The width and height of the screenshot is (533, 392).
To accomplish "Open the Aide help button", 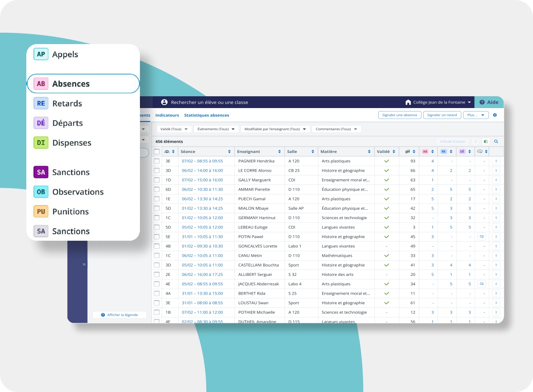I will pyautogui.click(x=489, y=102).
